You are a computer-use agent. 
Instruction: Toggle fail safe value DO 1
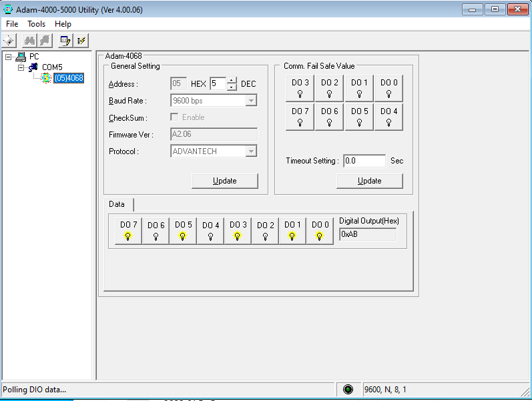click(359, 88)
